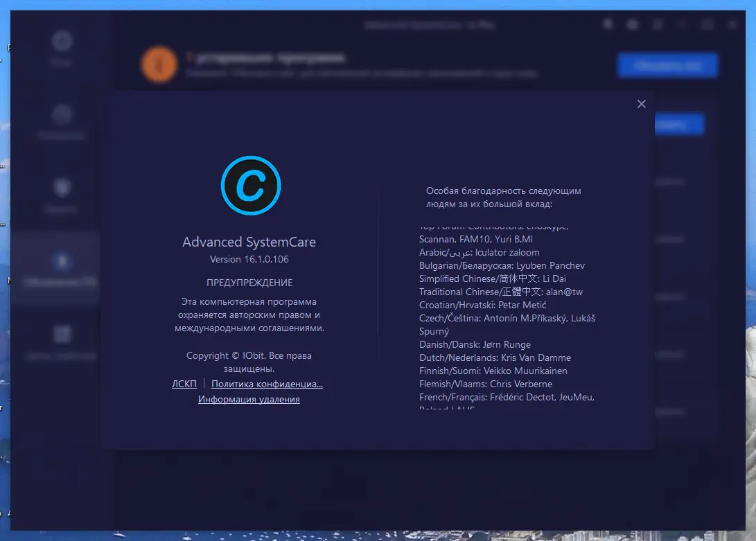Click the Особая благодарность heading text
Screen dimensions: 756x541
pyautogui.click(x=503, y=197)
